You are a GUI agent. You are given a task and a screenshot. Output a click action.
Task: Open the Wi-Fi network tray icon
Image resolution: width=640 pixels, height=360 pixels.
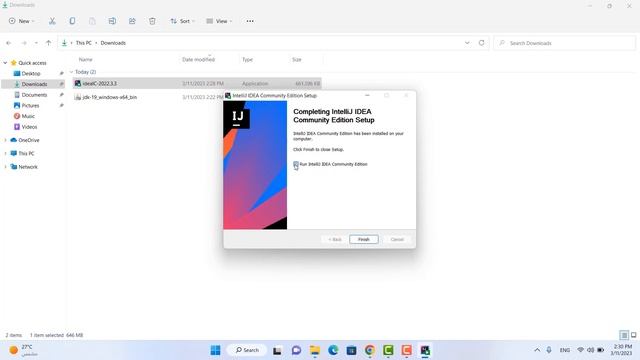click(x=580, y=350)
